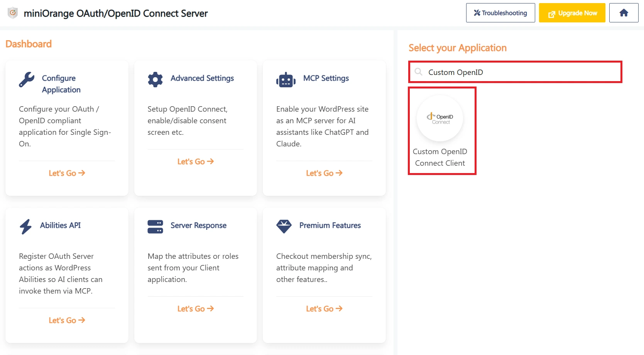Select the OpenID Connect logo thumbnail
The image size is (644, 355).
pos(440,118)
